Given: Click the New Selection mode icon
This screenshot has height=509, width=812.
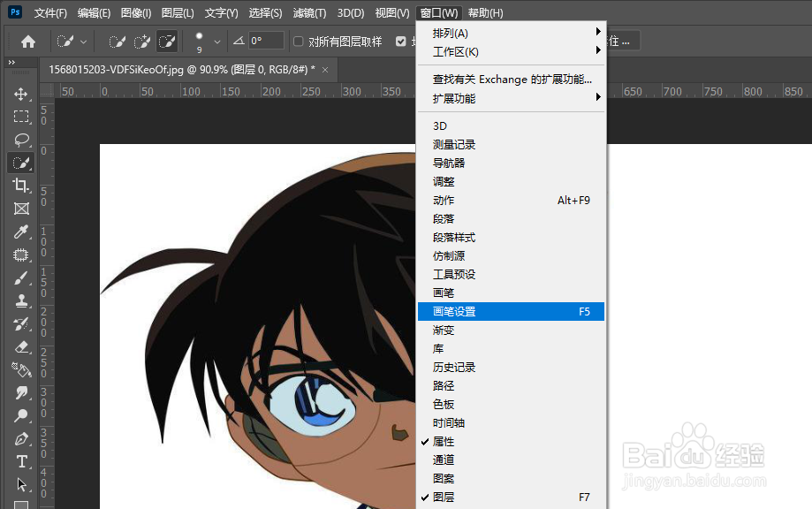Looking at the screenshot, I should [x=117, y=42].
